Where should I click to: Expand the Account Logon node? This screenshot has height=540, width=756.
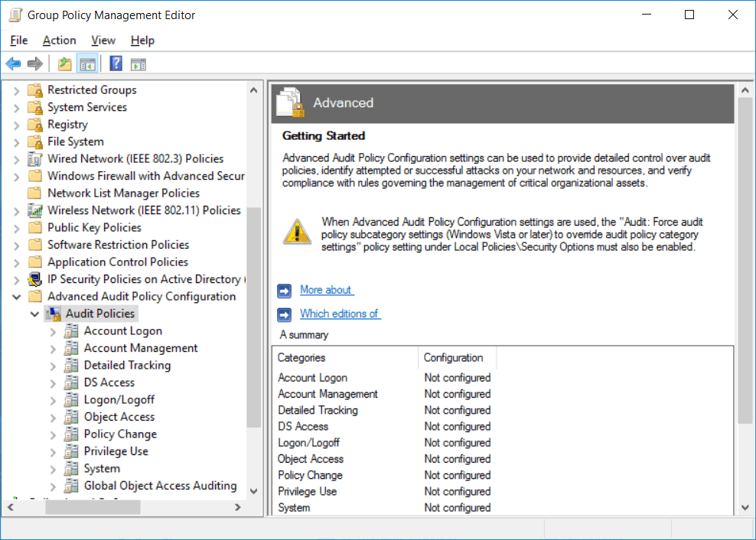54,330
